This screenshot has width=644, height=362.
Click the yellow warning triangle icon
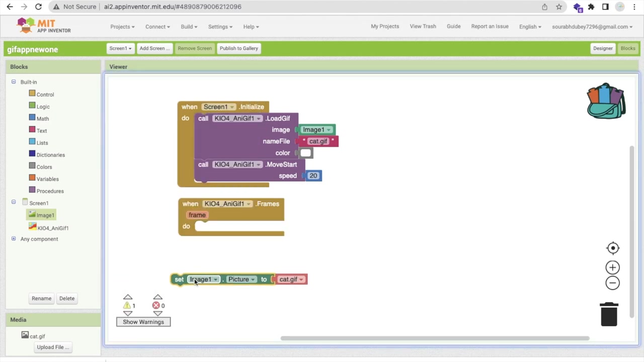click(x=127, y=306)
